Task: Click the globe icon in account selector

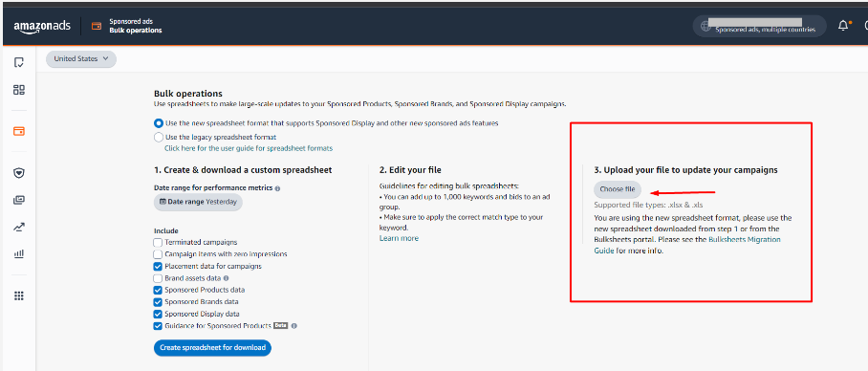Action: coord(705,26)
